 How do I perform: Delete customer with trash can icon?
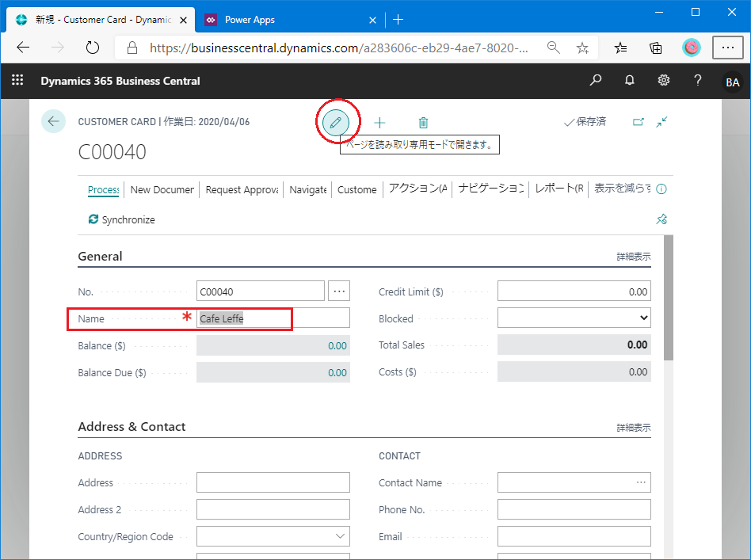tap(423, 123)
